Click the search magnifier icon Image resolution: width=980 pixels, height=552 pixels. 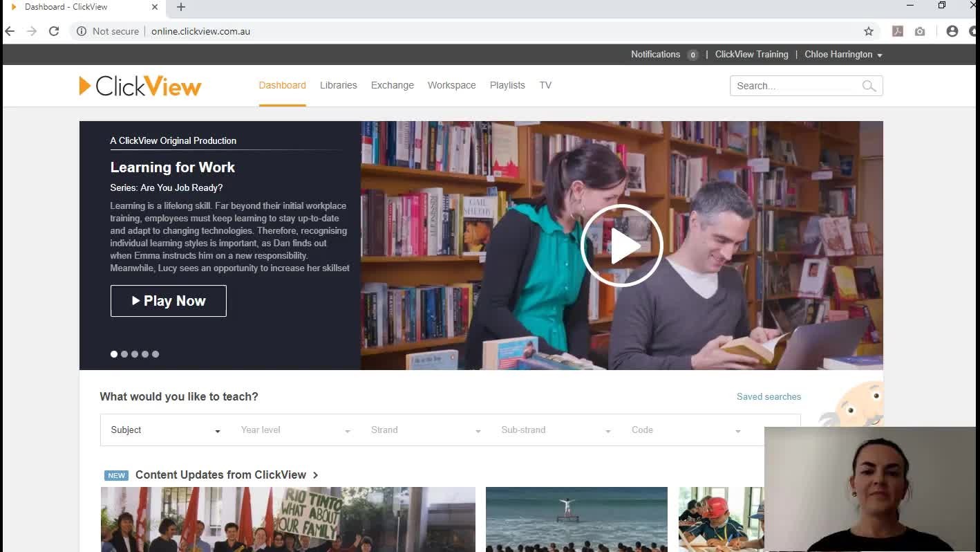point(869,86)
